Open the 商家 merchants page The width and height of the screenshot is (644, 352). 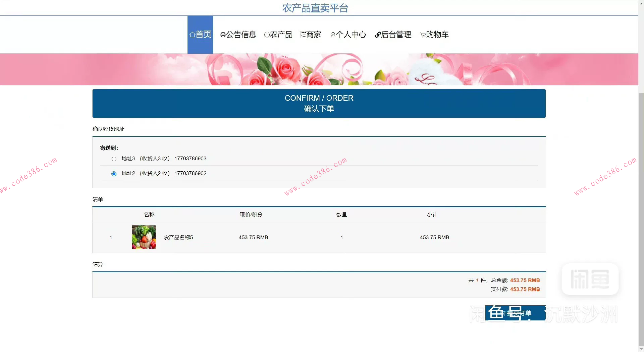click(x=313, y=34)
